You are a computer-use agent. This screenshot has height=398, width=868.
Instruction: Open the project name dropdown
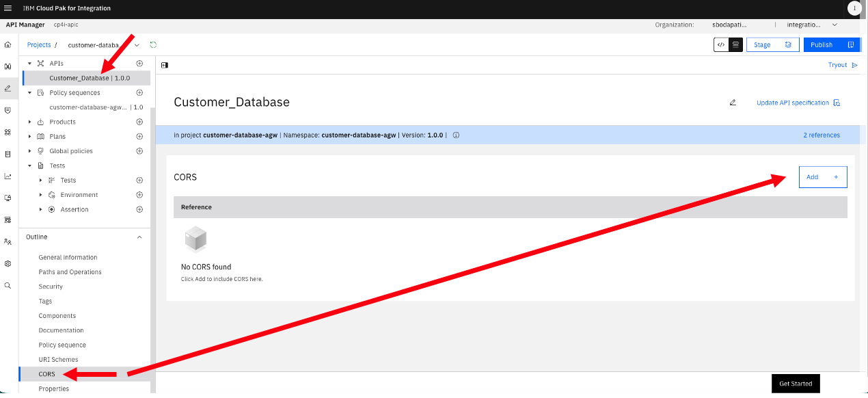(137, 45)
